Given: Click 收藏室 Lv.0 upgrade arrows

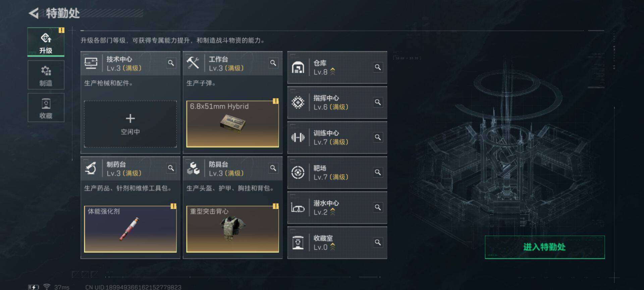Looking at the screenshot, I should [x=333, y=247].
